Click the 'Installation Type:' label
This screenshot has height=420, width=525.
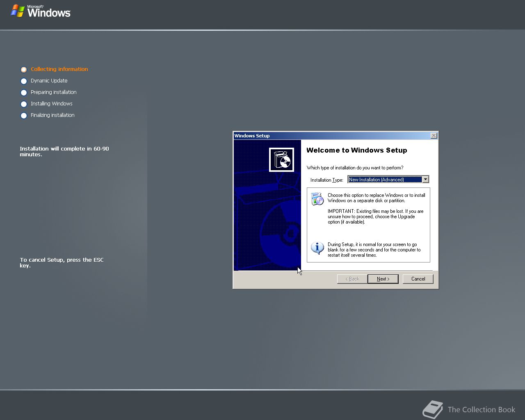pos(326,180)
